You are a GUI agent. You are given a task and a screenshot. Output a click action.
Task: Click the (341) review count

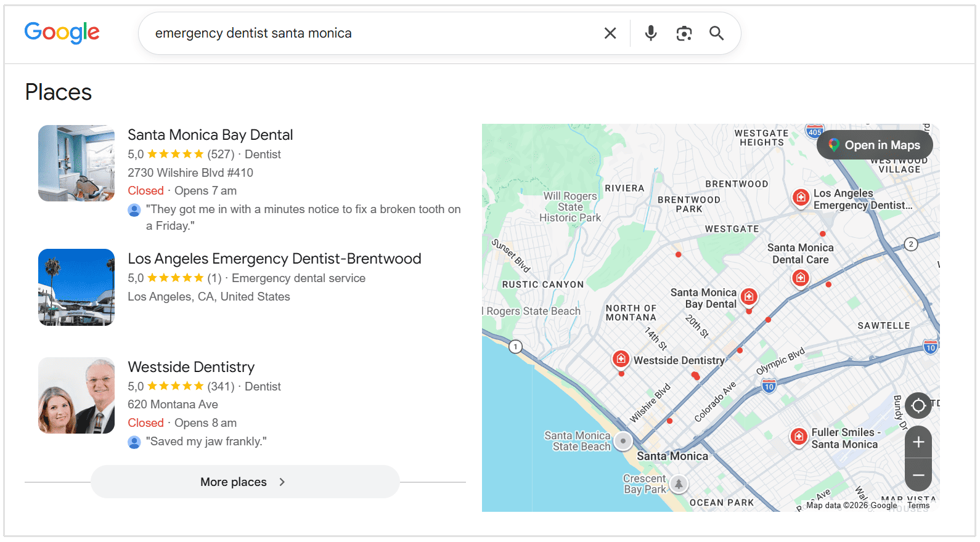point(221,387)
